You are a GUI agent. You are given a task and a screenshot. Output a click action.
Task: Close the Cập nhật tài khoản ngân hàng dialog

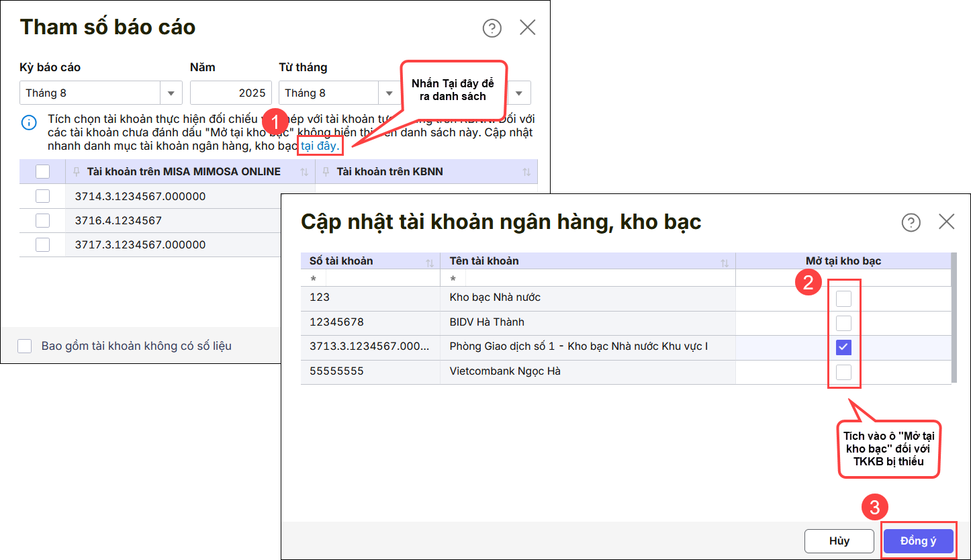pyautogui.click(x=946, y=222)
